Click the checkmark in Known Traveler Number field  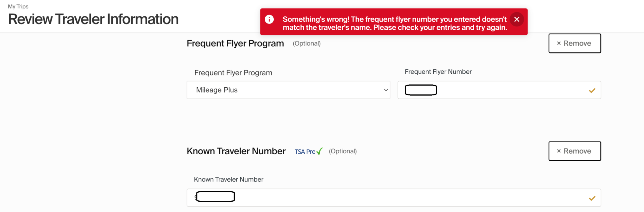tap(592, 198)
